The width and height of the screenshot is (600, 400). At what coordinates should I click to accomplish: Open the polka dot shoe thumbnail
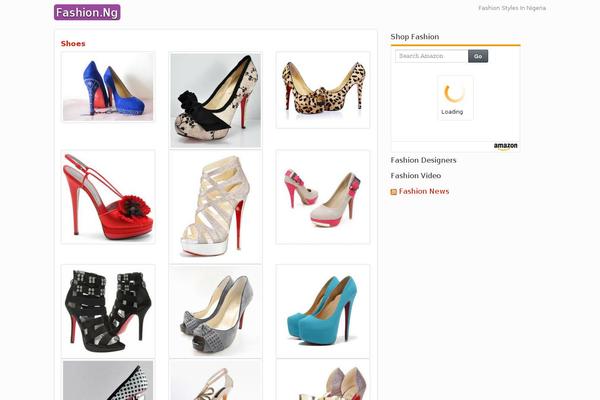108,380
